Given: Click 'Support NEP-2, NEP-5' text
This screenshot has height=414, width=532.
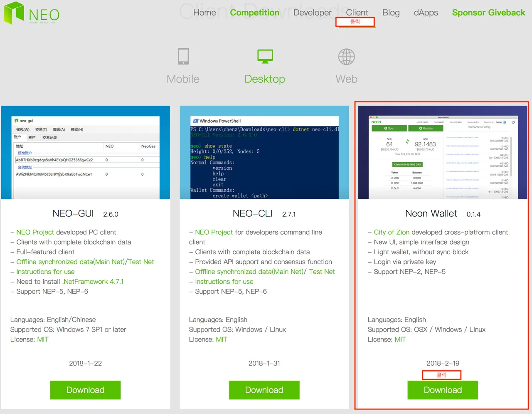Looking at the screenshot, I should coord(410,272).
